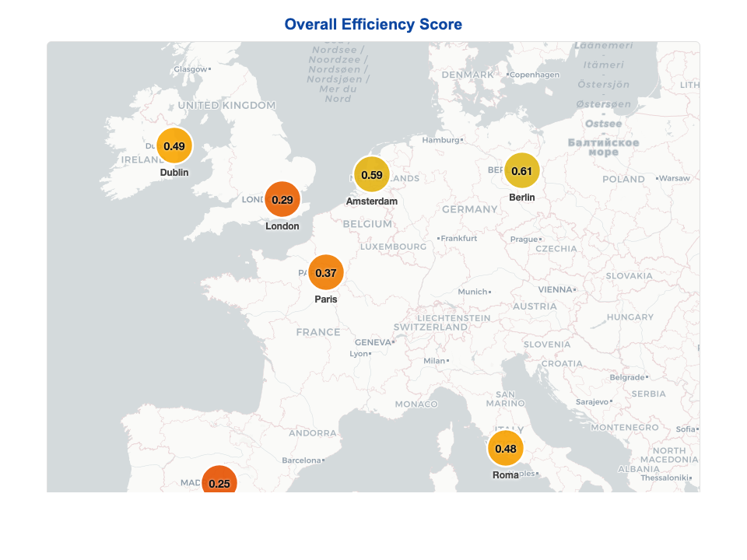Screen dimensions: 747x560
Task: Click the Glasgow city label
Action: tap(192, 69)
